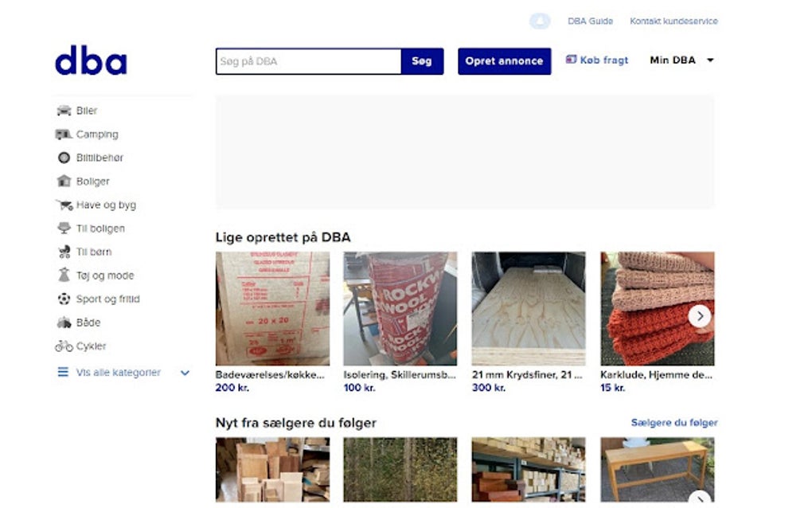Open the Have og byg wheelbarrow icon
The width and height of the screenshot is (812, 508).
64,205
